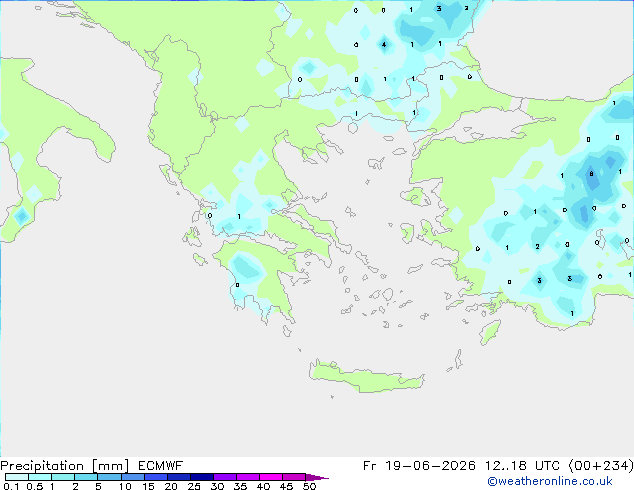Click the 0.1–0.5 mm legend swatch
Image resolution: width=634 pixels, height=490 pixels.
point(17,477)
